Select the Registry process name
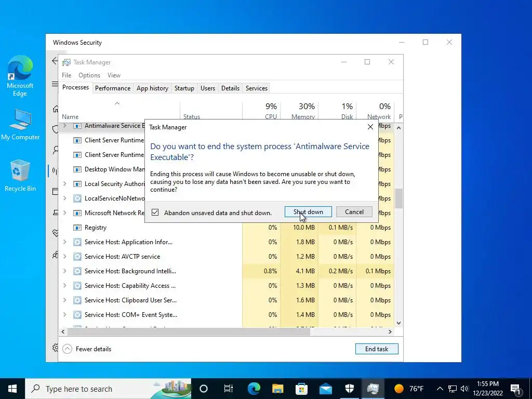Viewport: 532px width, 399px height. pyautogui.click(x=96, y=228)
